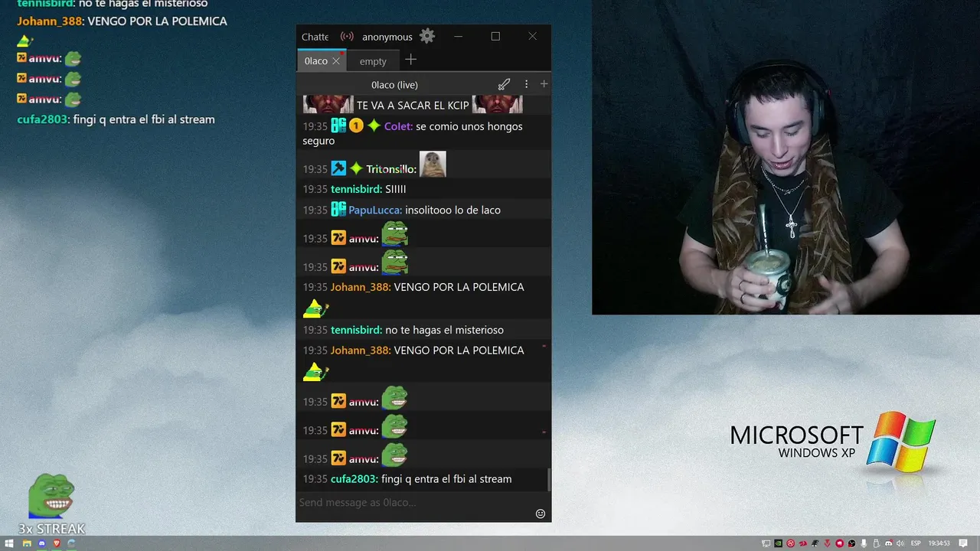
Task: Click 'fingi q entra el fbi' Chatterino message
Action: click(x=446, y=479)
